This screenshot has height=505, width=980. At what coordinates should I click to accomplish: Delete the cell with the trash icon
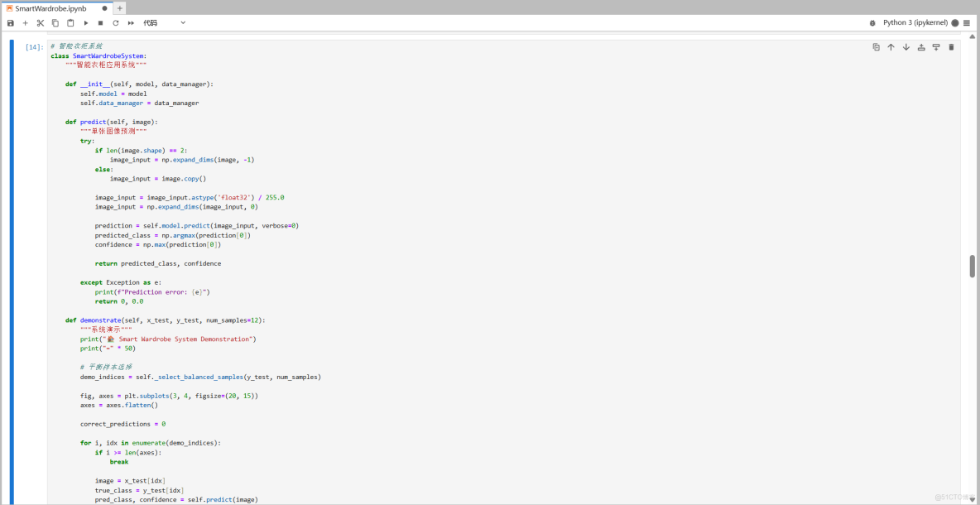(x=952, y=47)
